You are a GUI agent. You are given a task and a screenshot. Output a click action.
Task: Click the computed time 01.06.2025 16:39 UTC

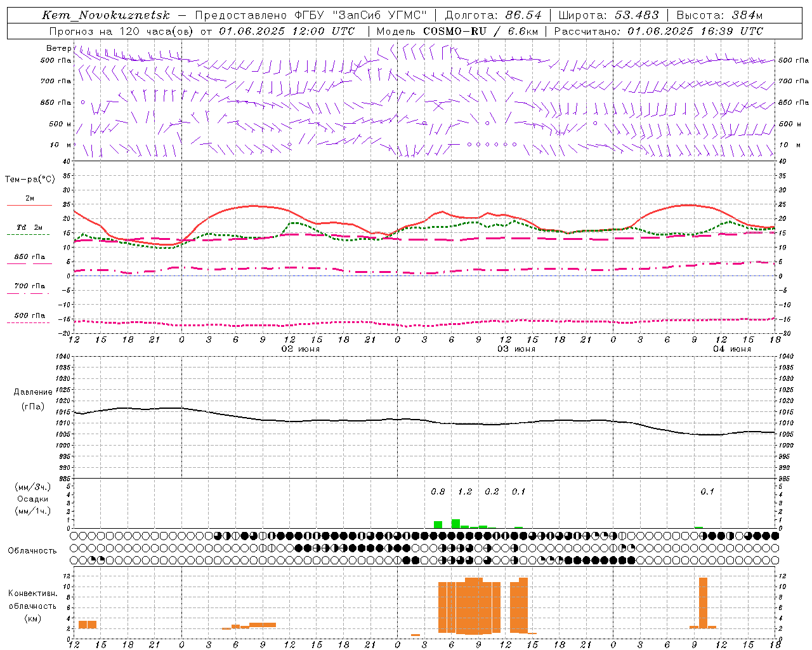[x=695, y=31]
